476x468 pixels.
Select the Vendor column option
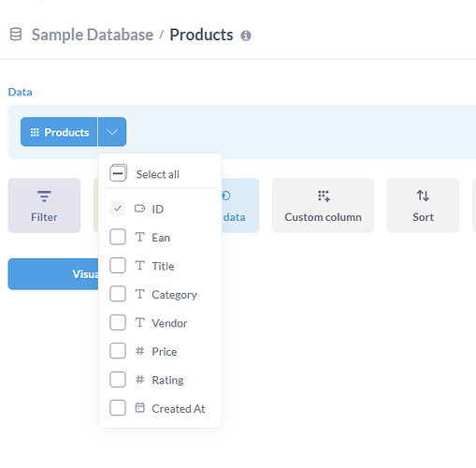click(160, 323)
